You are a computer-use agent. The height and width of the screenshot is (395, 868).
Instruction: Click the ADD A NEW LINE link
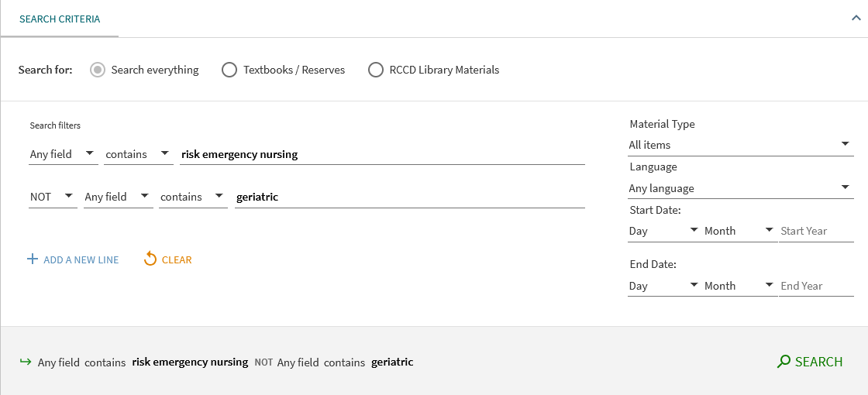(x=81, y=260)
